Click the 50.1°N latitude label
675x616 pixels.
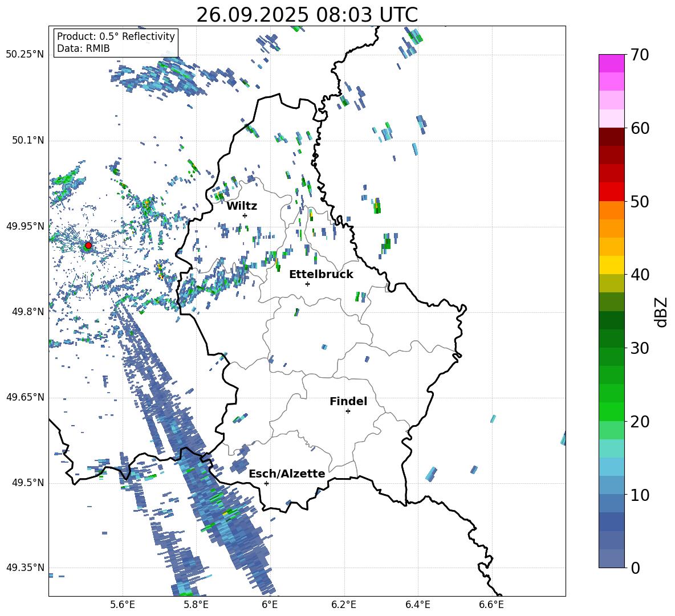[28, 140]
